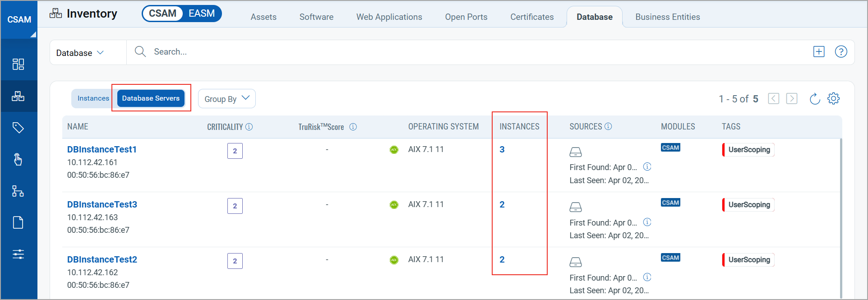Screen dimensions: 868x300
Task: Click the OPERATING SYSTEM column header
Action: coord(443,127)
